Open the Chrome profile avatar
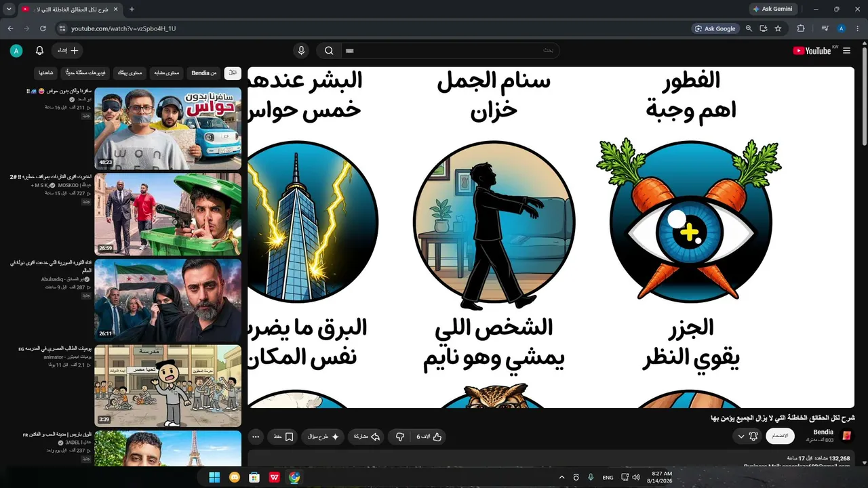The width and height of the screenshot is (868, 488). [x=842, y=28]
